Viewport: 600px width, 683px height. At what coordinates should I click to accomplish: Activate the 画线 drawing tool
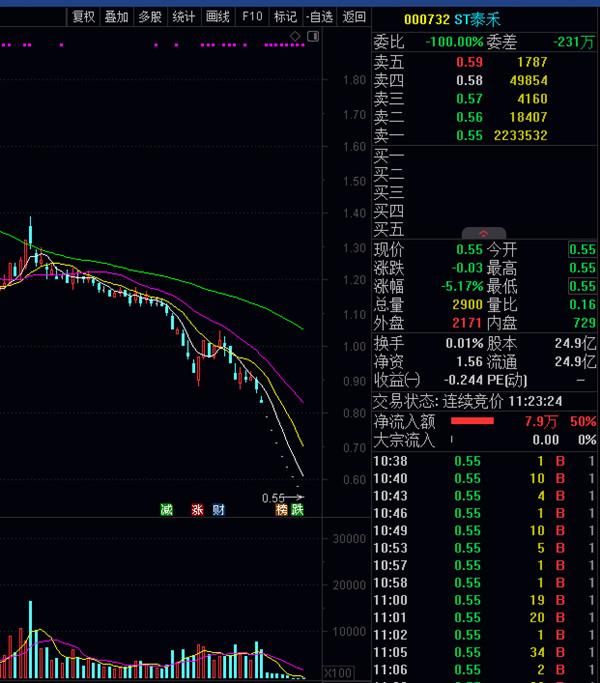click(217, 16)
